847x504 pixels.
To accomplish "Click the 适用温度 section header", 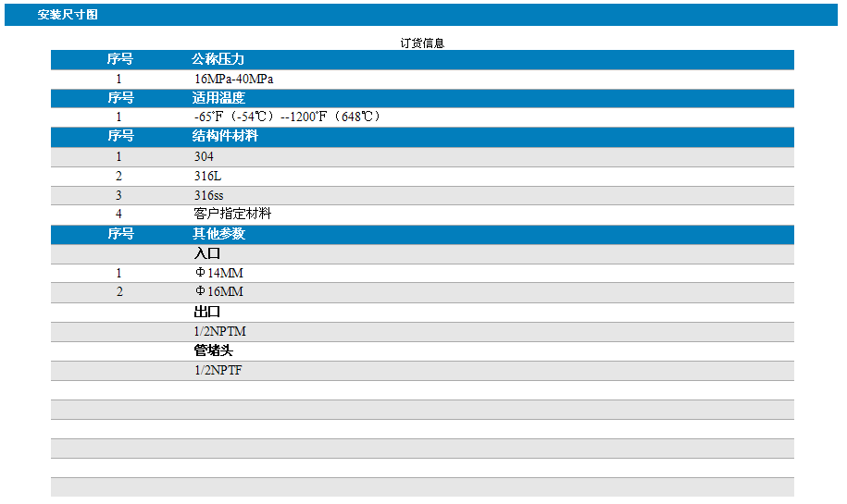I will [x=218, y=98].
